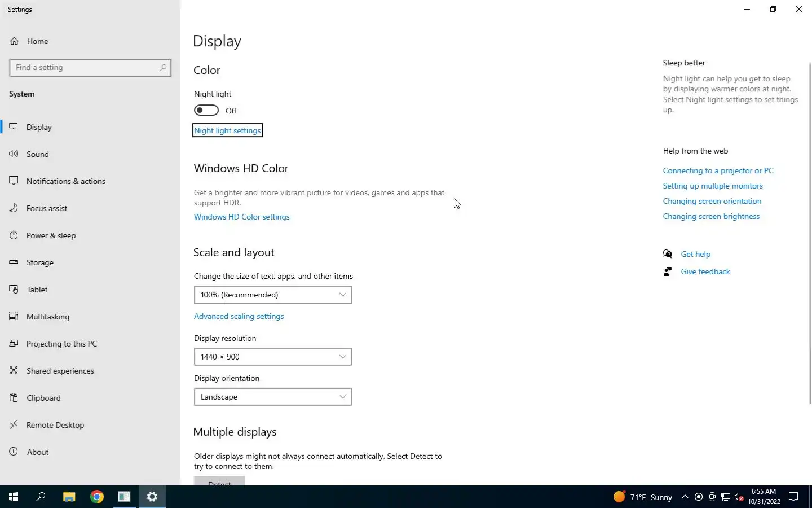This screenshot has height=508, width=812.
Task: Click the muted volume tray icon
Action: tap(739, 497)
